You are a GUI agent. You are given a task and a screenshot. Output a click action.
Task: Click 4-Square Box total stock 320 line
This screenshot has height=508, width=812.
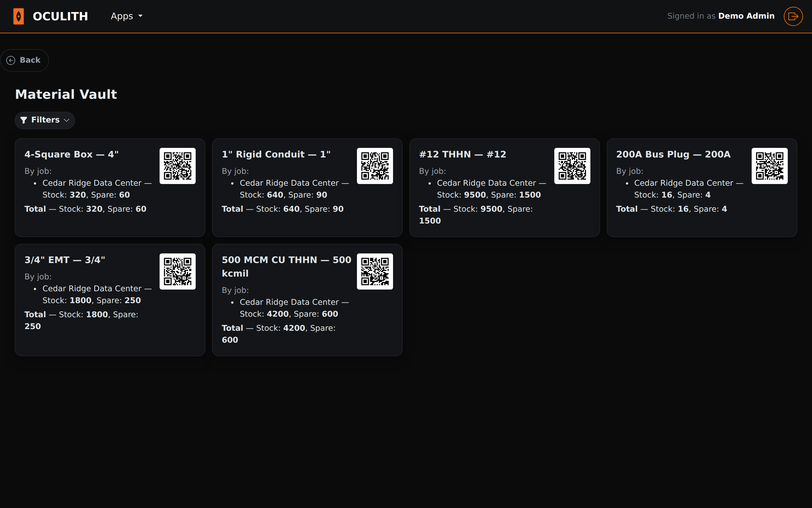[x=85, y=209]
